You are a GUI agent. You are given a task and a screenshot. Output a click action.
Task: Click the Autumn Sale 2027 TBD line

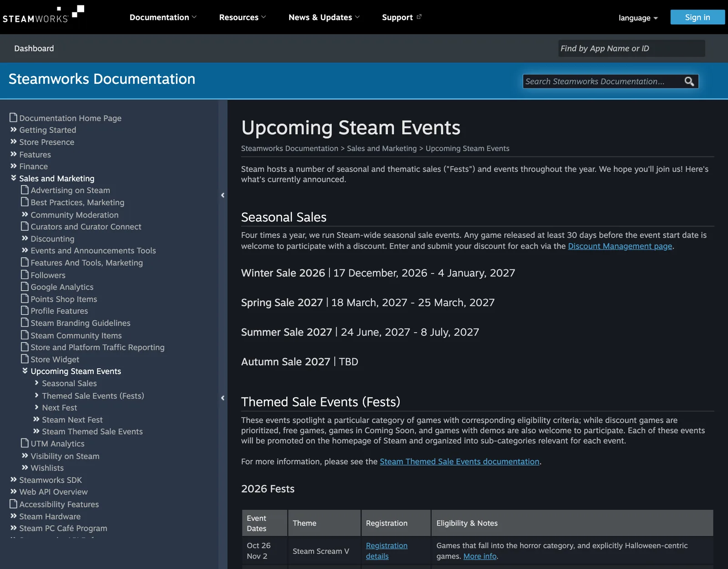[300, 361]
